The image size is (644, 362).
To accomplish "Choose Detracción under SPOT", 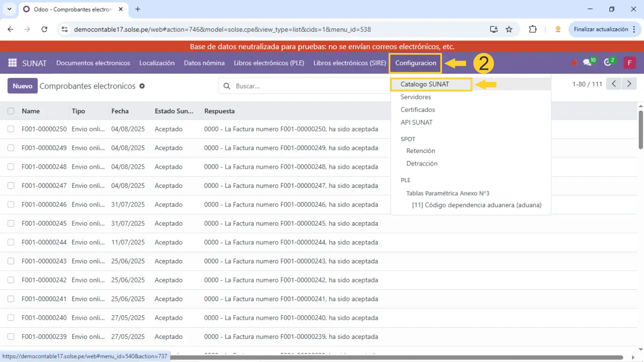I will coord(422,164).
